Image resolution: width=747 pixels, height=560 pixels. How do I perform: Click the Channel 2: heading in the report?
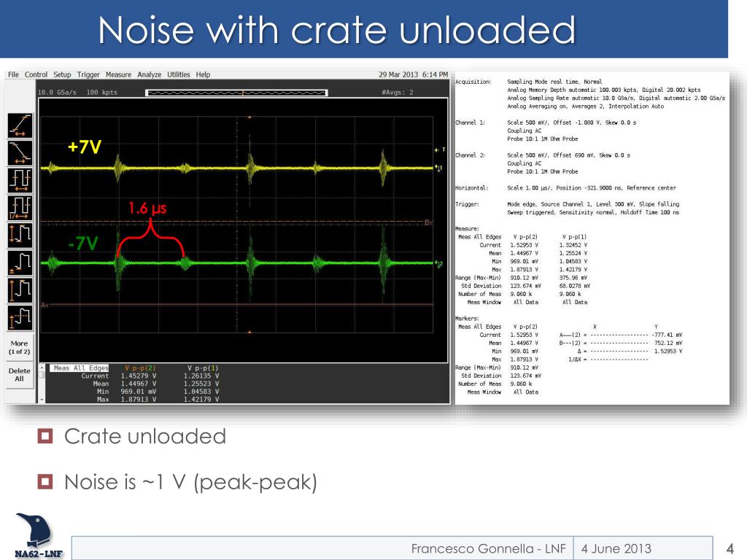click(x=471, y=155)
